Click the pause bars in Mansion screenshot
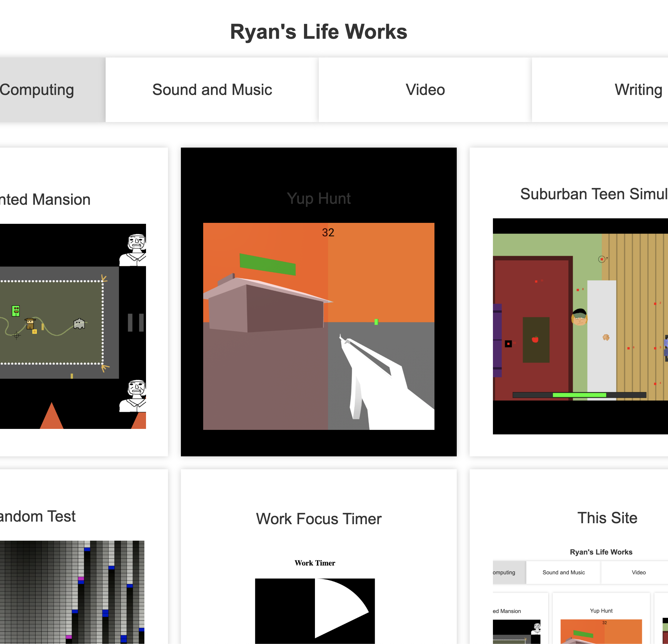The width and height of the screenshot is (668, 644). (x=136, y=322)
